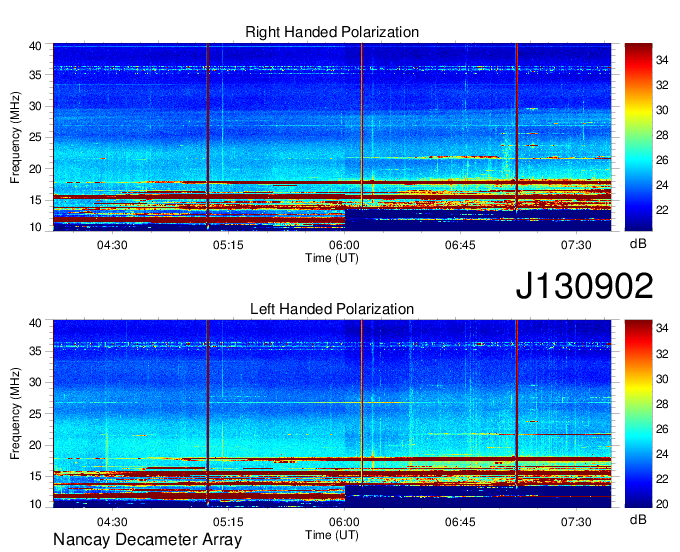Click the 15 MHz tick on left-handed plot

36,476
